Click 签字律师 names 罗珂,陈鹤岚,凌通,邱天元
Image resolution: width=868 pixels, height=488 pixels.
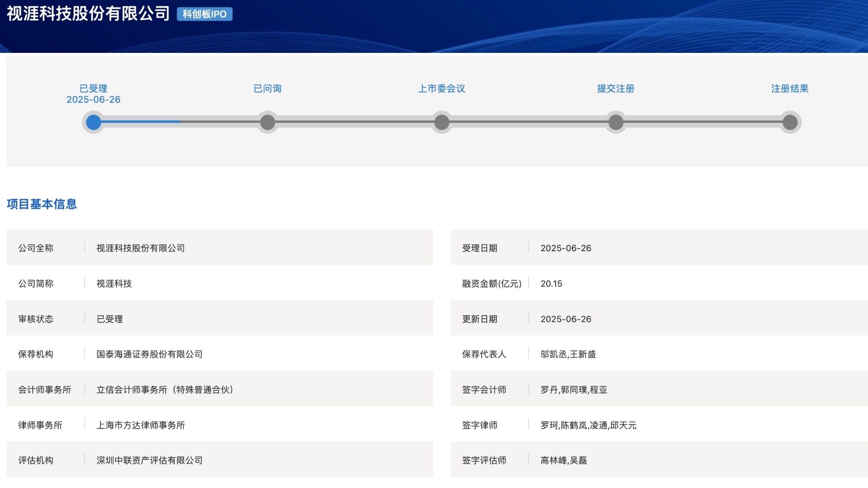tap(588, 425)
